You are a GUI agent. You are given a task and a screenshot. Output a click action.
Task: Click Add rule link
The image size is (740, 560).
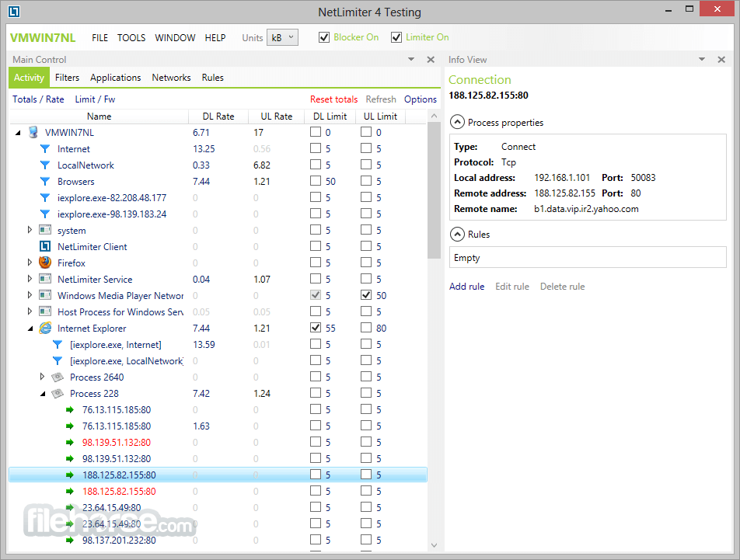(466, 287)
